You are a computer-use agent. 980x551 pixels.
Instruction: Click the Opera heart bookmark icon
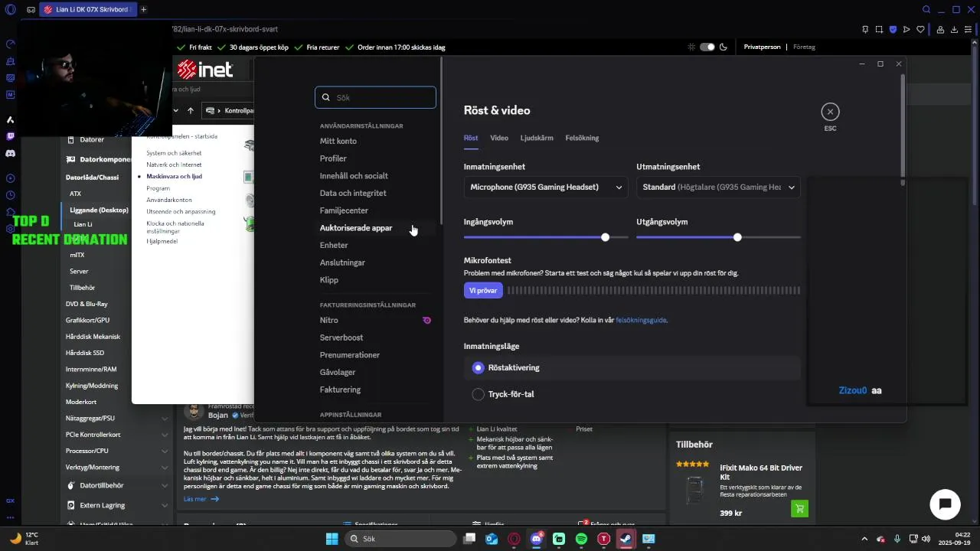[x=920, y=30]
